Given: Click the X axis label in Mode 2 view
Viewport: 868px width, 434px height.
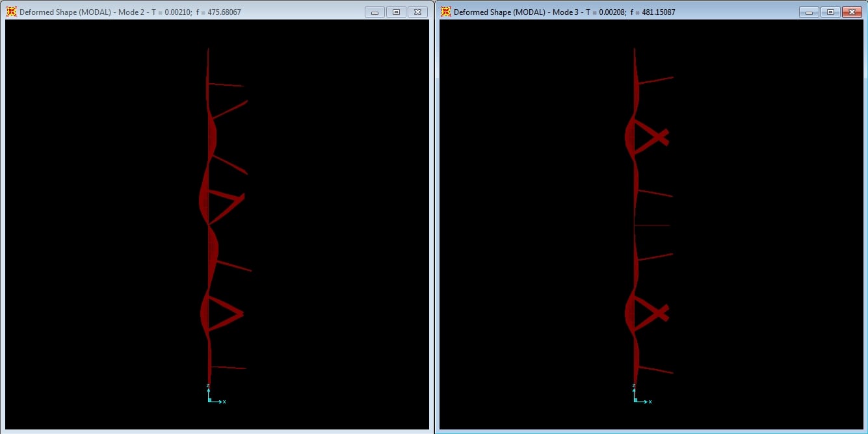Looking at the screenshot, I should (224, 402).
